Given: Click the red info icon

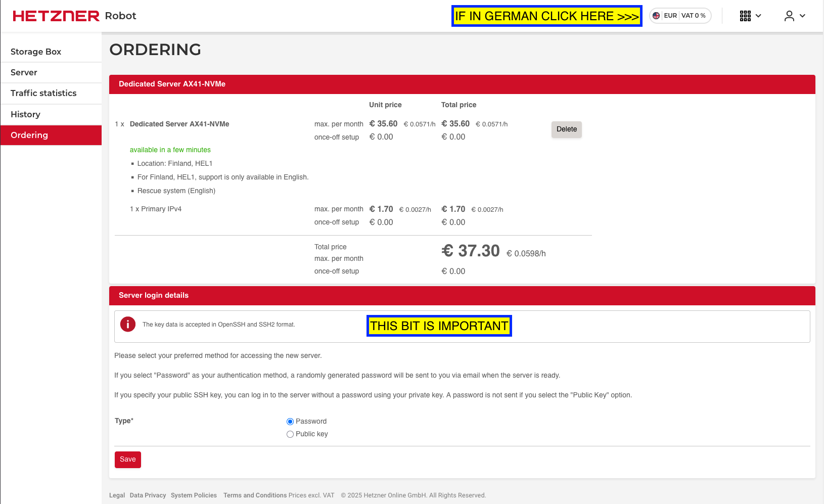Looking at the screenshot, I should (x=128, y=324).
